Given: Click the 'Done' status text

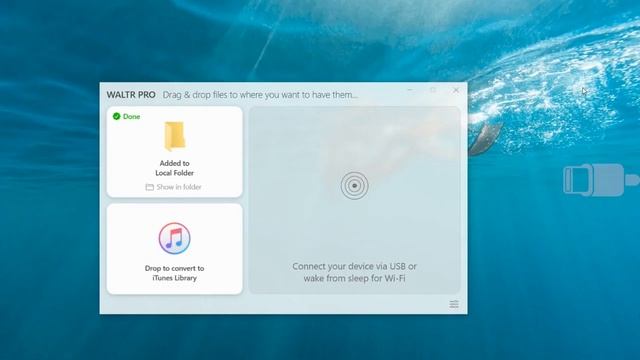Looking at the screenshot, I should tap(131, 116).
